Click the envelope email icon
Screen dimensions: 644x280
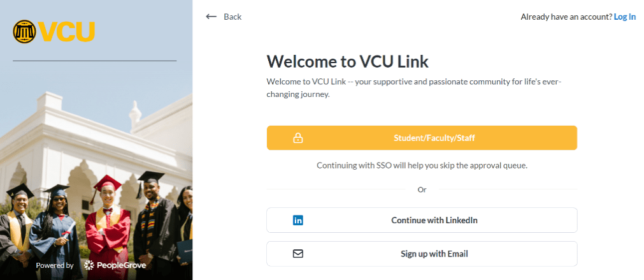298,254
